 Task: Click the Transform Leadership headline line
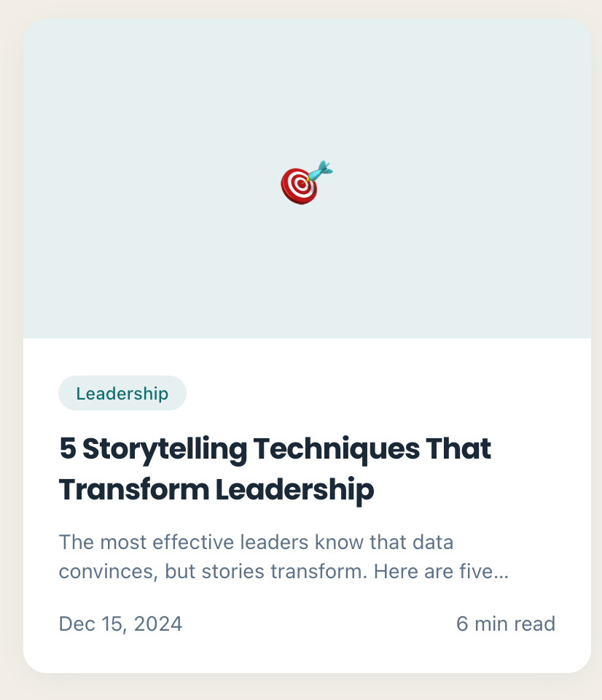tap(216, 490)
